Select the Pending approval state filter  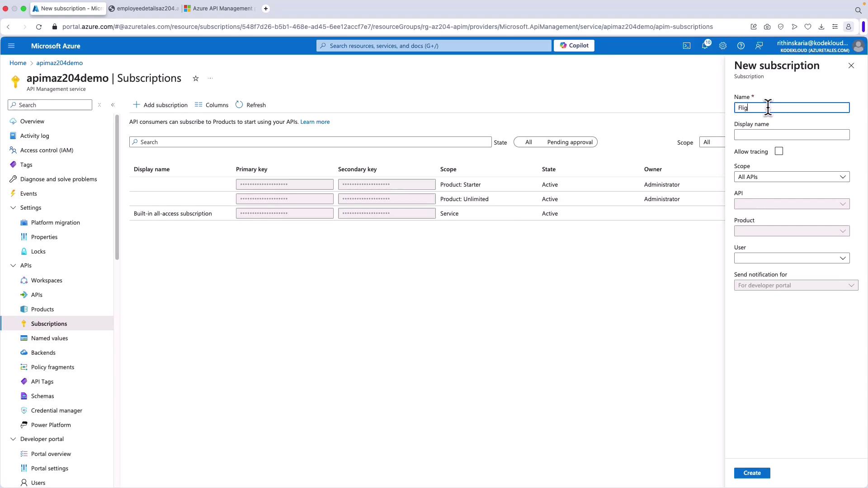pyautogui.click(x=570, y=142)
